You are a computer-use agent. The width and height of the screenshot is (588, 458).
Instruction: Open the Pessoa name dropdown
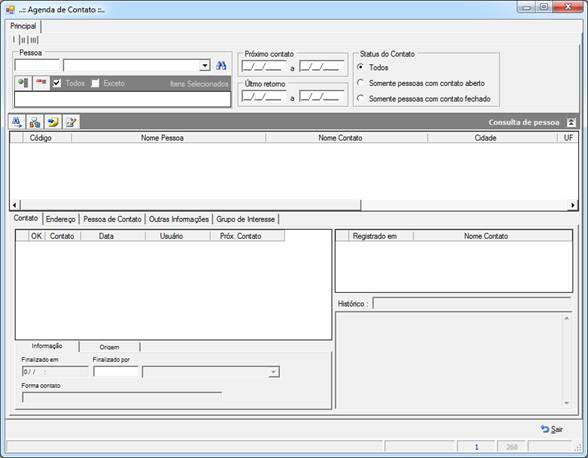tap(205, 66)
